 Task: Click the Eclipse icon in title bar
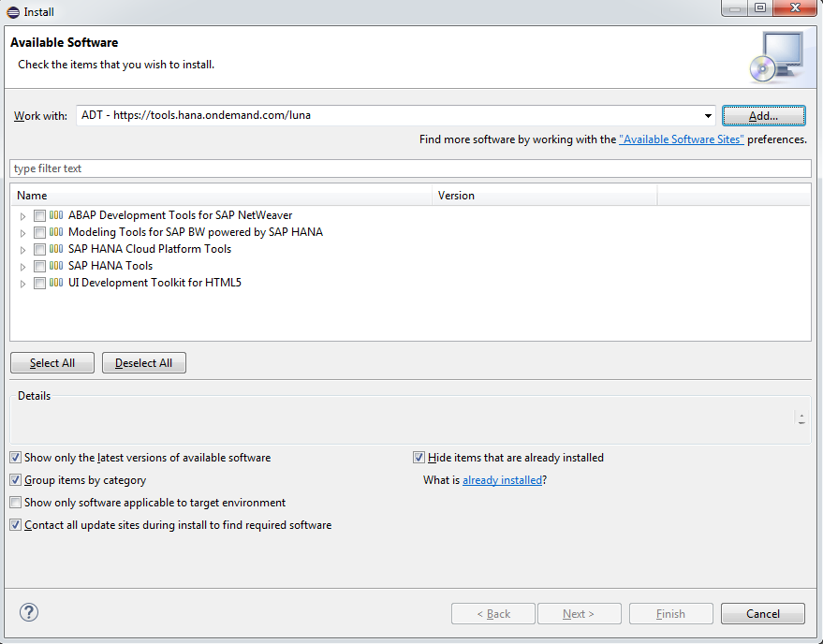(12, 11)
